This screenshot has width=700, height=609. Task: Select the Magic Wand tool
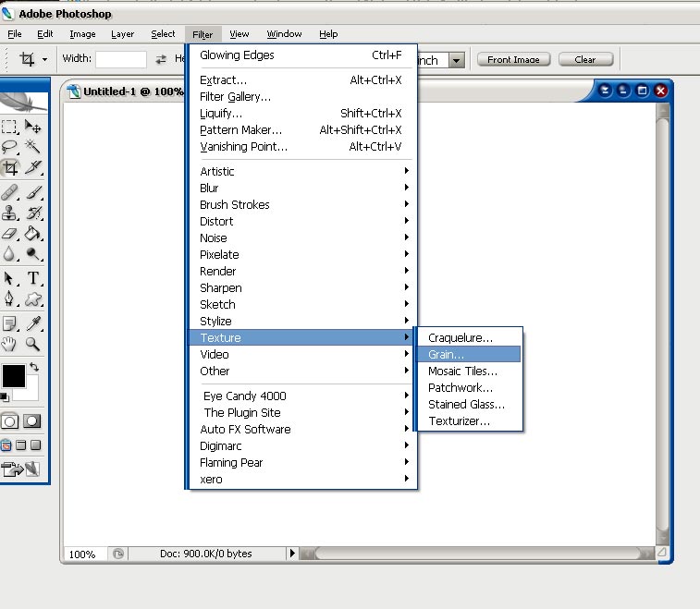tap(33, 147)
